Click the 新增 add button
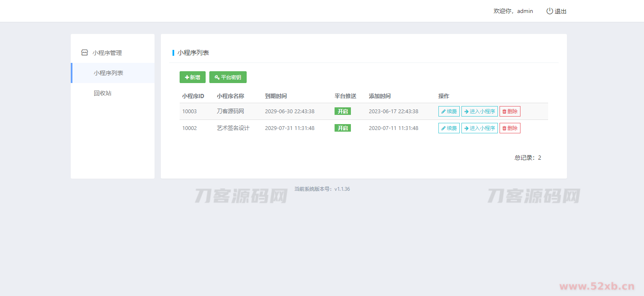This screenshot has height=296, width=644. (192, 77)
